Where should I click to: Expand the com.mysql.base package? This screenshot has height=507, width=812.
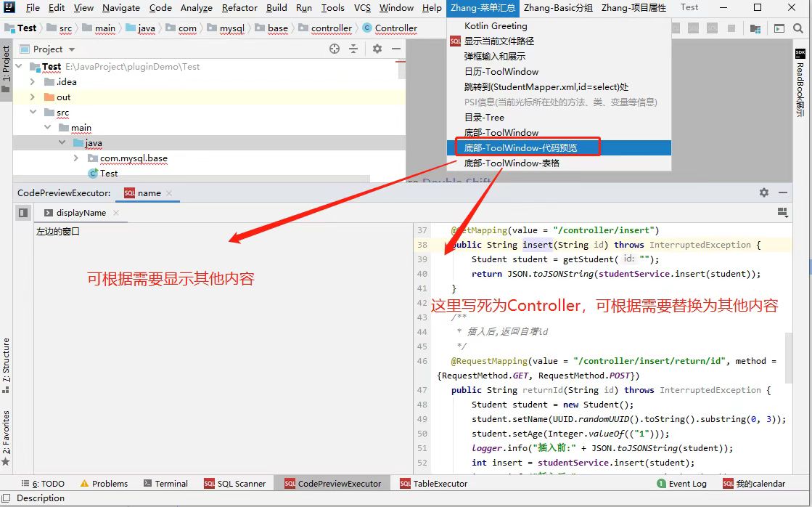point(77,158)
